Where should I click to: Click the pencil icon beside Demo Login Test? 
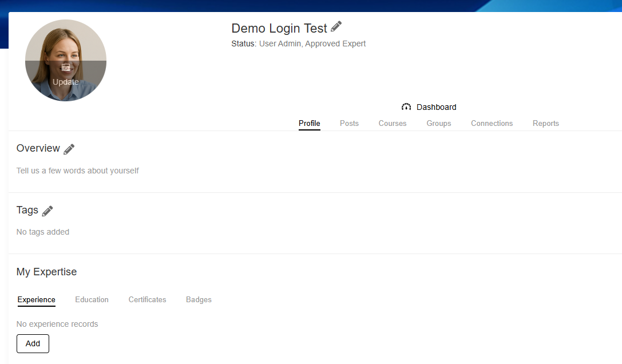click(x=336, y=27)
